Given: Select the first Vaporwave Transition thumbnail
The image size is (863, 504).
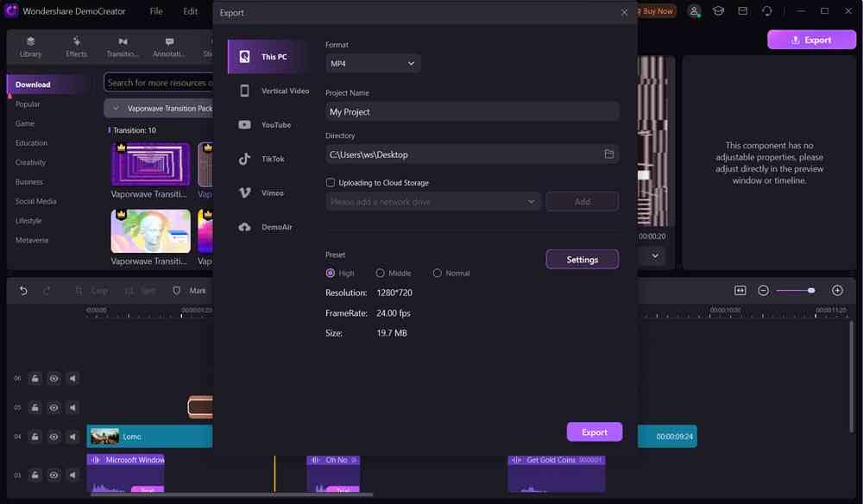Looking at the screenshot, I should [151, 164].
